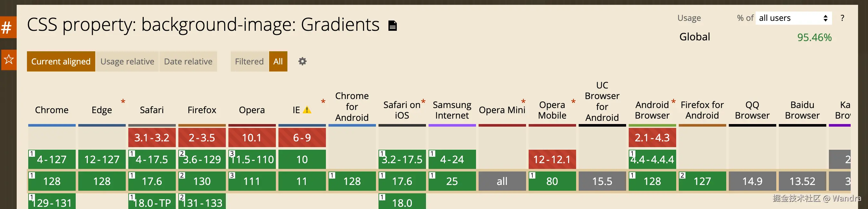Click the asterisk note next to Edge
The width and height of the screenshot is (868, 209).
(x=123, y=101)
